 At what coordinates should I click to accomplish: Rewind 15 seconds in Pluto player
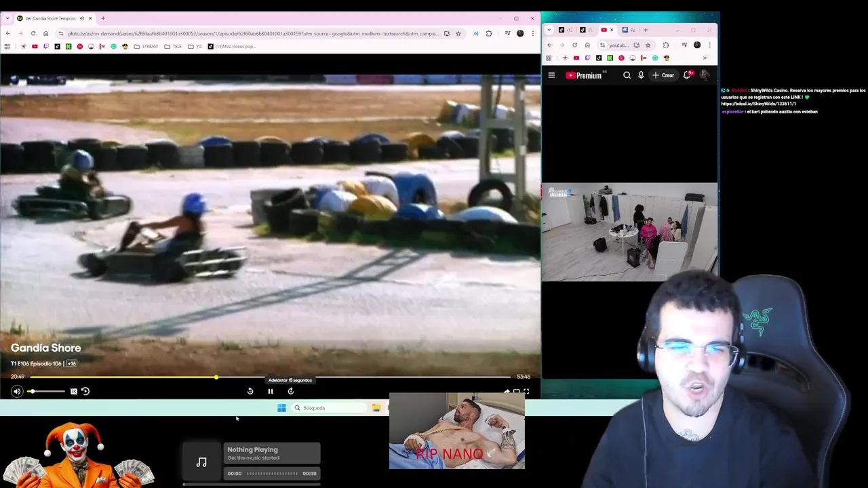(x=250, y=391)
